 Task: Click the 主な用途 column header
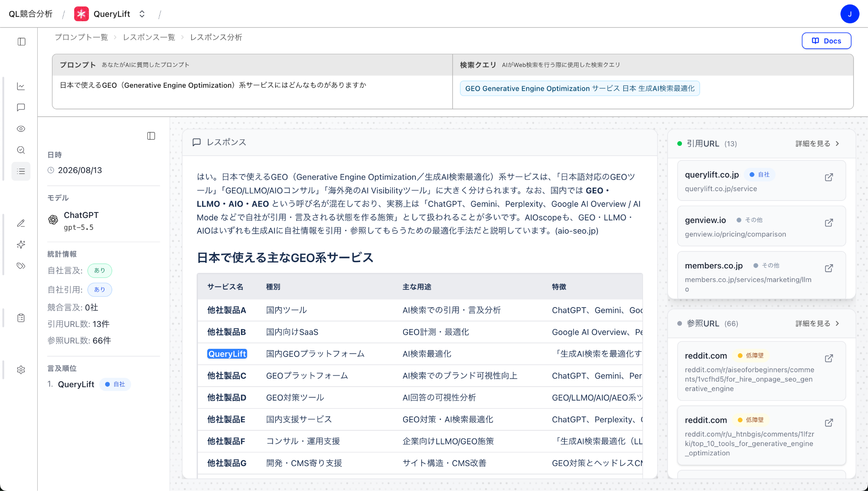(417, 287)
